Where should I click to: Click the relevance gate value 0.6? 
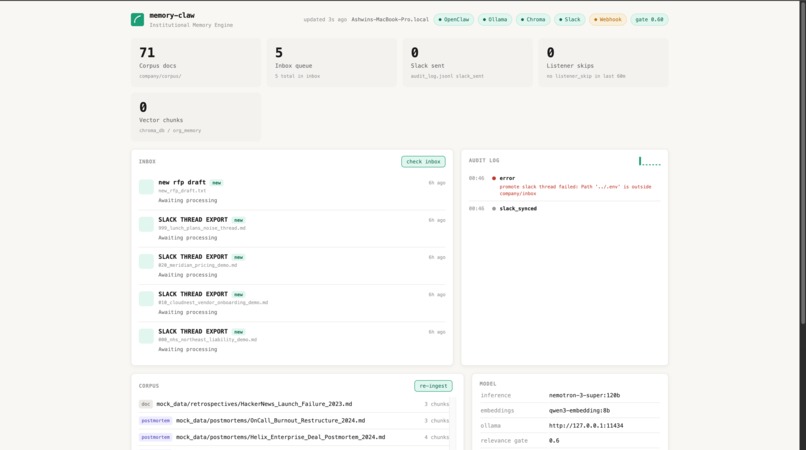[554, 441]
